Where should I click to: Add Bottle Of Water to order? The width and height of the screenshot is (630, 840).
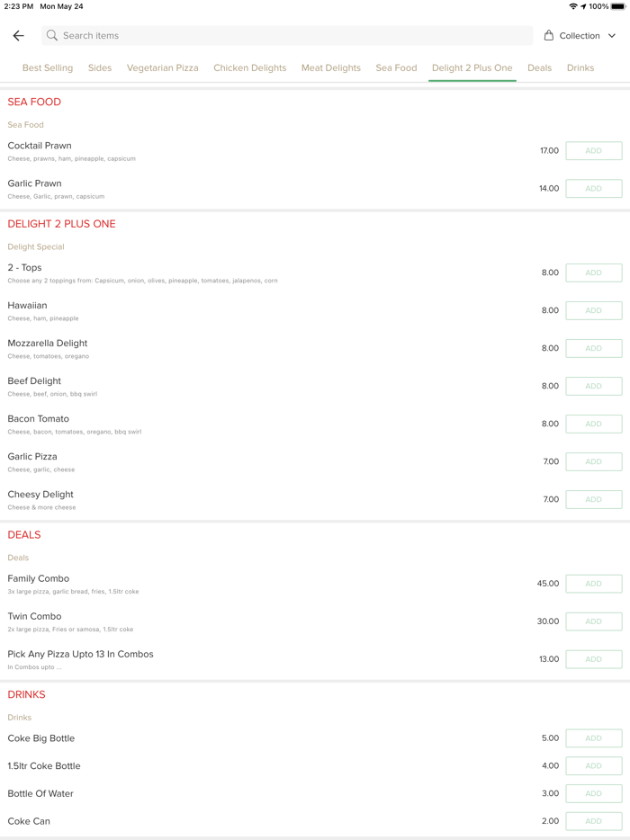593,793
